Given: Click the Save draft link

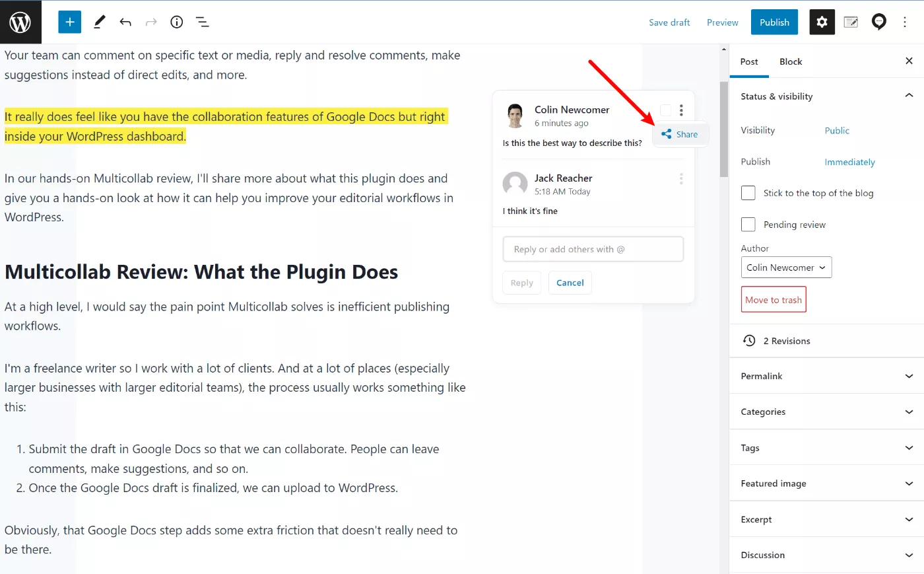Looking at the screenshot, I should click(669, 22).
